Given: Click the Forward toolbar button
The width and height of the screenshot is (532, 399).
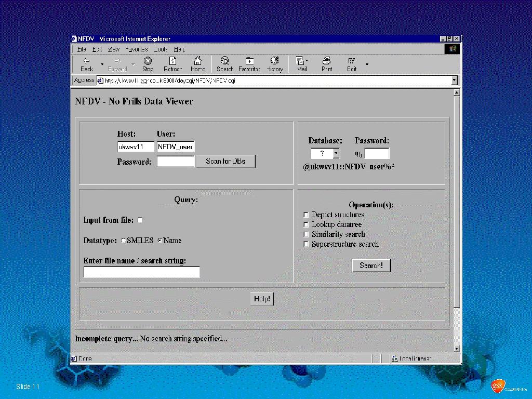Looking at the screenshot, I should point(117,64).
